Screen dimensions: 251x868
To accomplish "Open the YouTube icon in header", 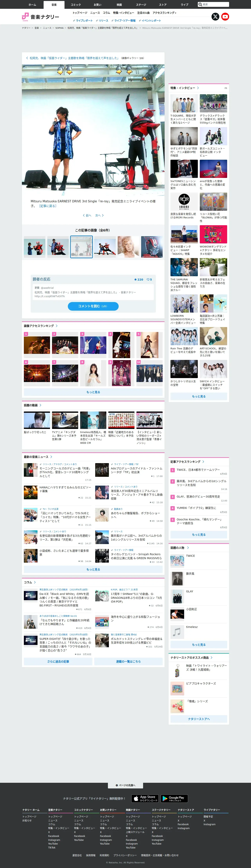I will pyautogui.click(x=225, y=16).
